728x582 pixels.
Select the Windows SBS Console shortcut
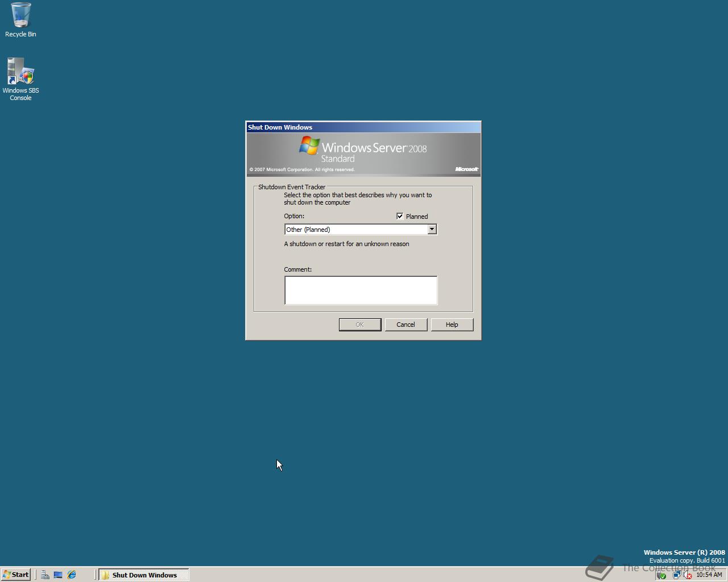pyautogui.click(x=20, y=79)
